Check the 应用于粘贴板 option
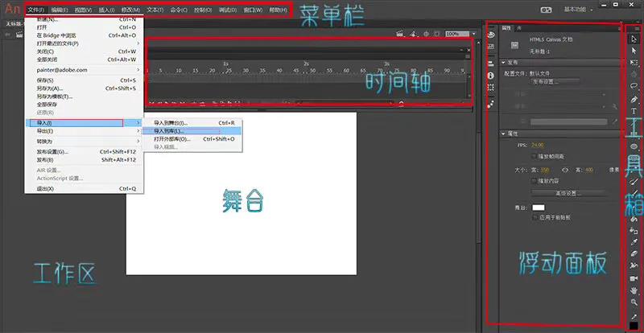Image resolution: width=644 pixels, height=333 pixels. click(x=535, y=217)
